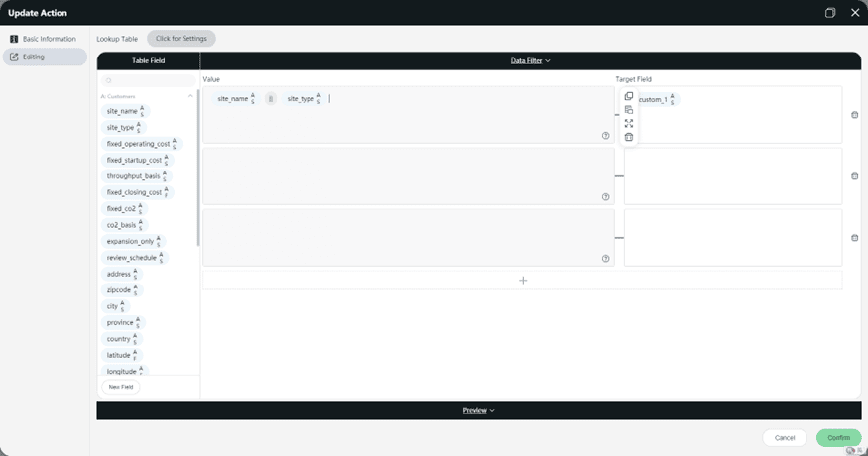The image size is (868, 456).
Task: Open help for the second Value box
Action: [x=605, y=197]
